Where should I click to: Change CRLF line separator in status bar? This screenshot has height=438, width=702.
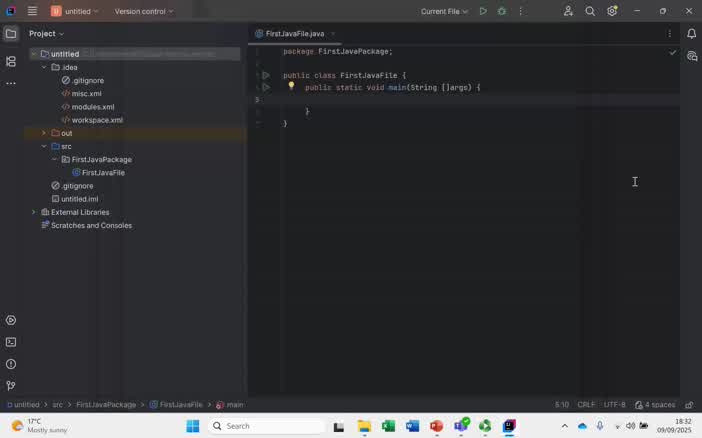(x=586, y=405)
